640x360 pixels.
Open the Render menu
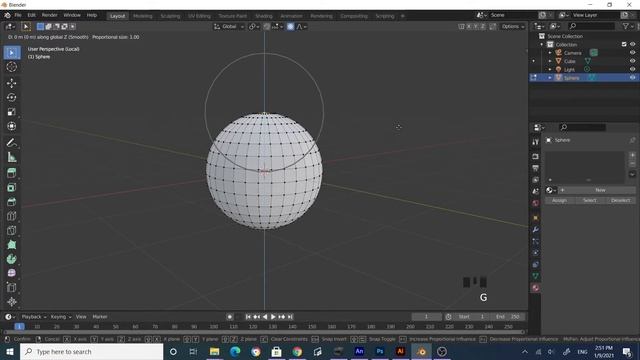49,15
